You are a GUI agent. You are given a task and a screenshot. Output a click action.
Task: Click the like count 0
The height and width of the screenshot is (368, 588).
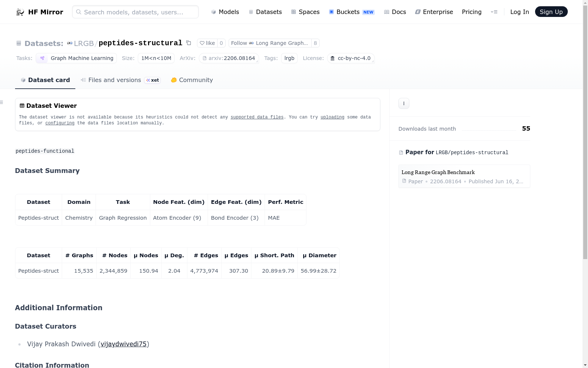pyautogui.click(x=221, y=43)
